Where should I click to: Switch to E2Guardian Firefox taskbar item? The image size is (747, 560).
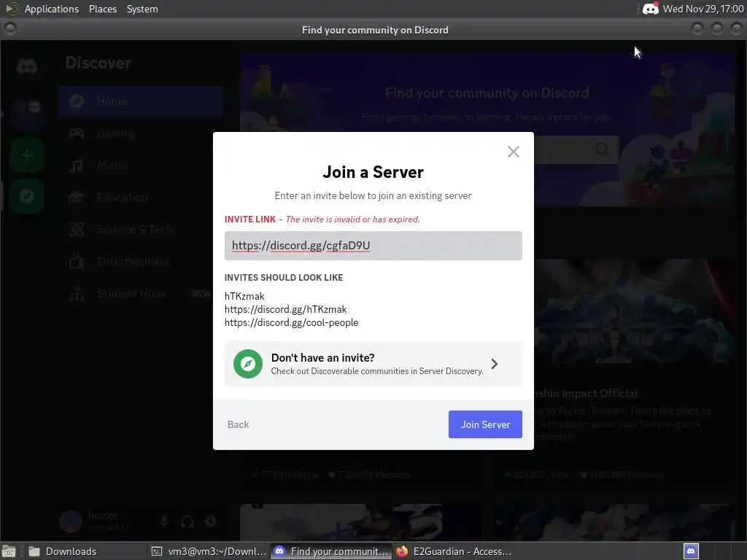pyautogui.click(x=454, y=551)
